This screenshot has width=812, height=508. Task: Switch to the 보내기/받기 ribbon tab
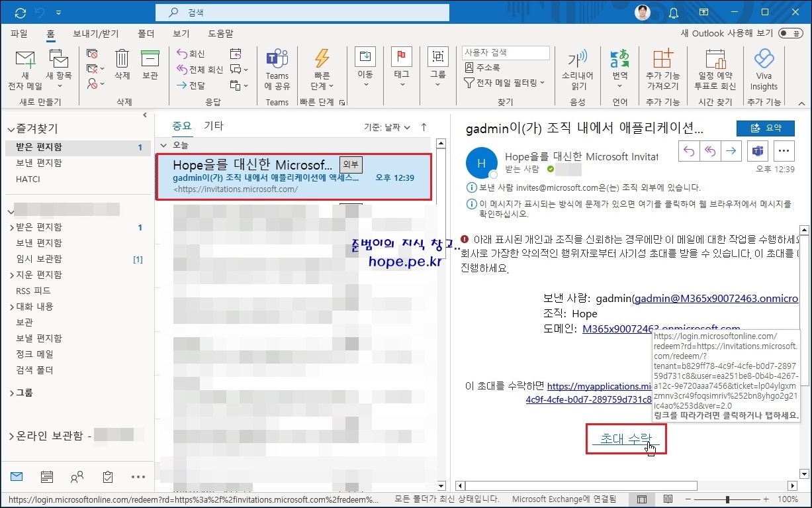pyautogui.click(x=96, y=33)
